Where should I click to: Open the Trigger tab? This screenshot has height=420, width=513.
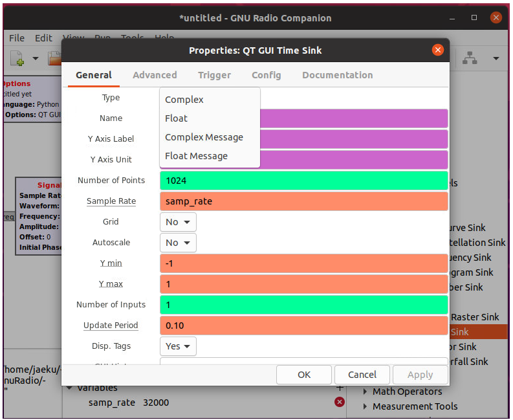[x=214, y=75]
